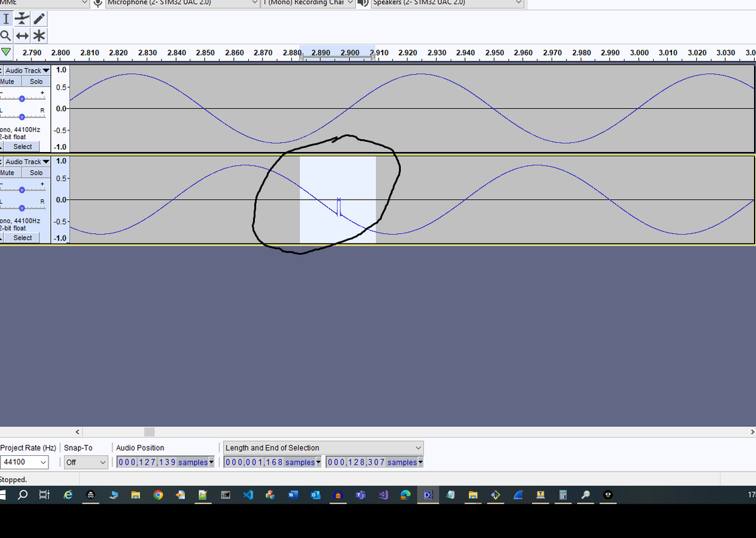Solo the second audio track
The width and height of the screenshot is (756, 538).
pos(36,173)
